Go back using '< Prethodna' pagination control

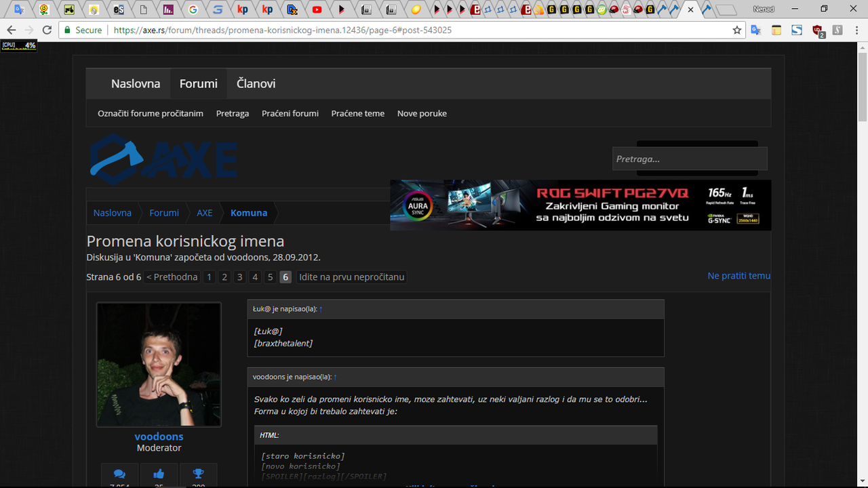click(172, 277)
